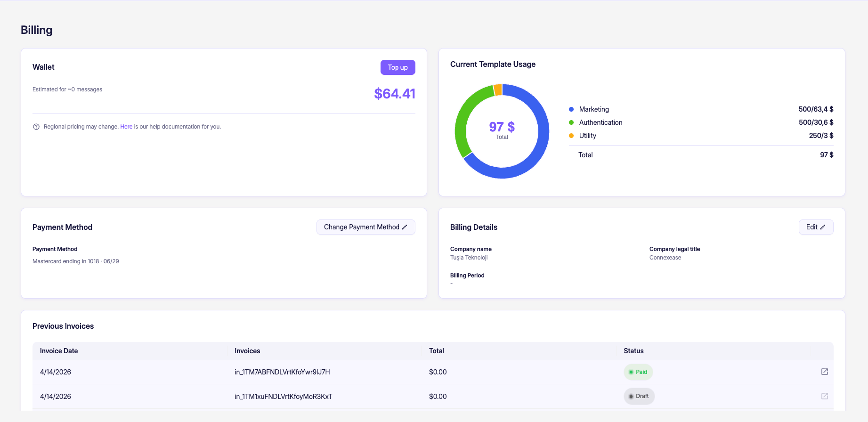The width and height of the screenshot is (868, 422).
Task: Click the wallet balance $64.41
Action: point(395,94)
